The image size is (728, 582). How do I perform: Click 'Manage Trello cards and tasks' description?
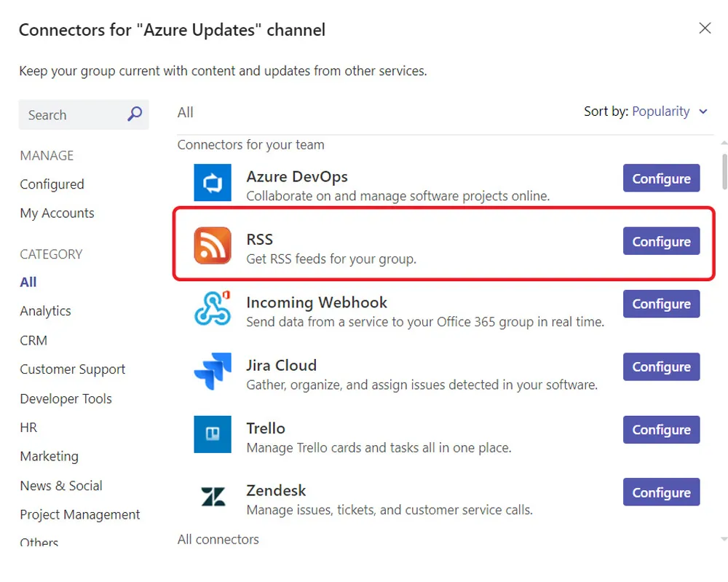click(x=379, y=448)
